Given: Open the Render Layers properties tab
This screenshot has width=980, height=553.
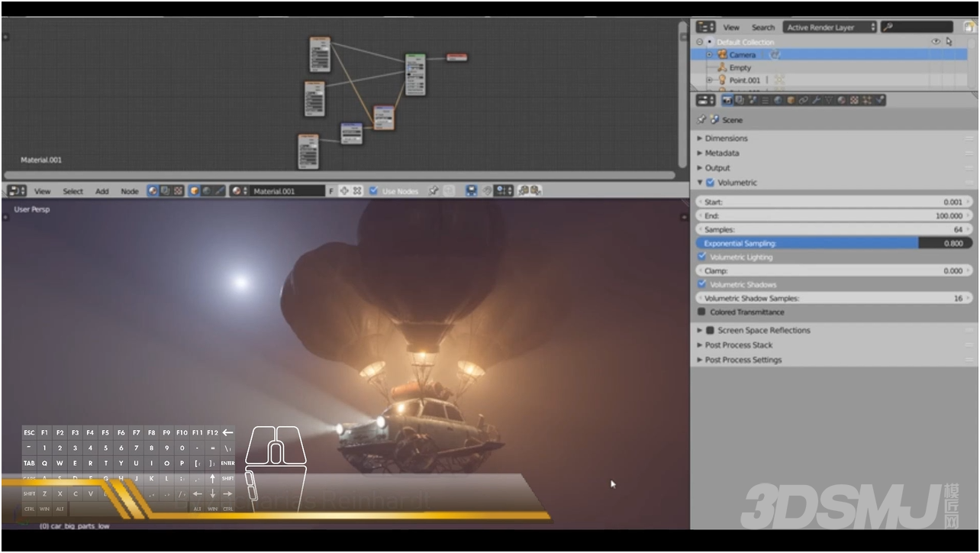Looking at the screenshot, I should click(740, 100).
